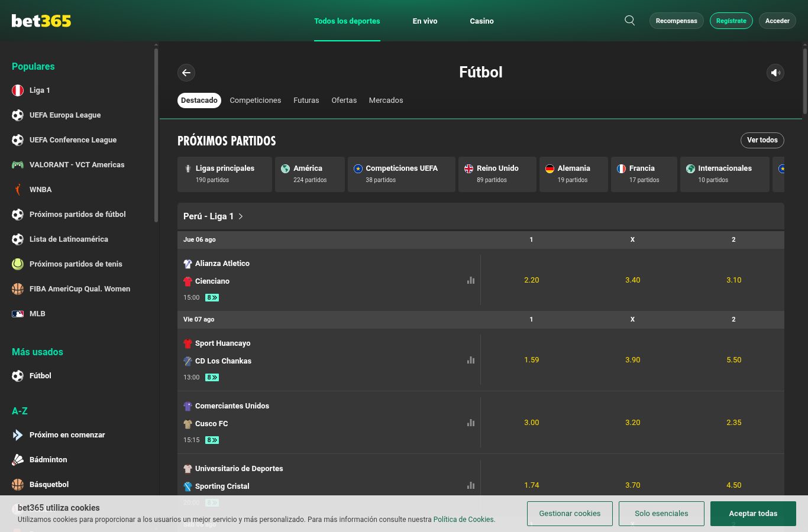View stats icon for Alianza Atletico match
Screen dimensions: 808x532
pos(471,280)
